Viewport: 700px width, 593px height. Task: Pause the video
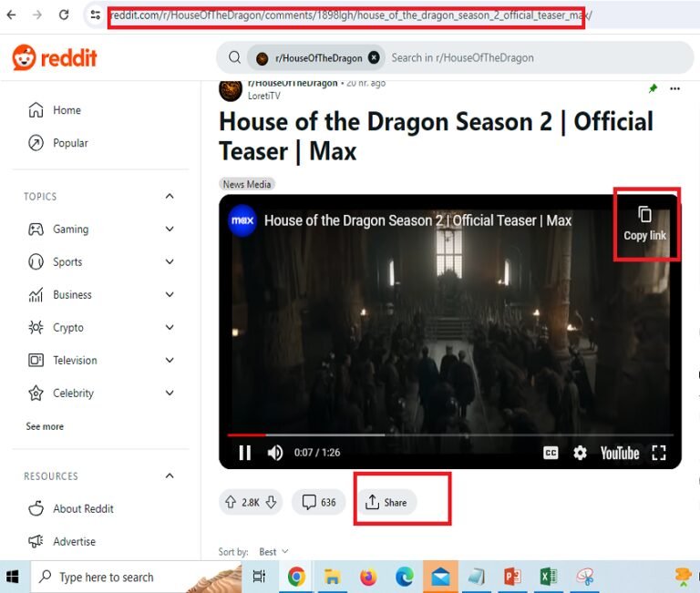click(244, 453)
